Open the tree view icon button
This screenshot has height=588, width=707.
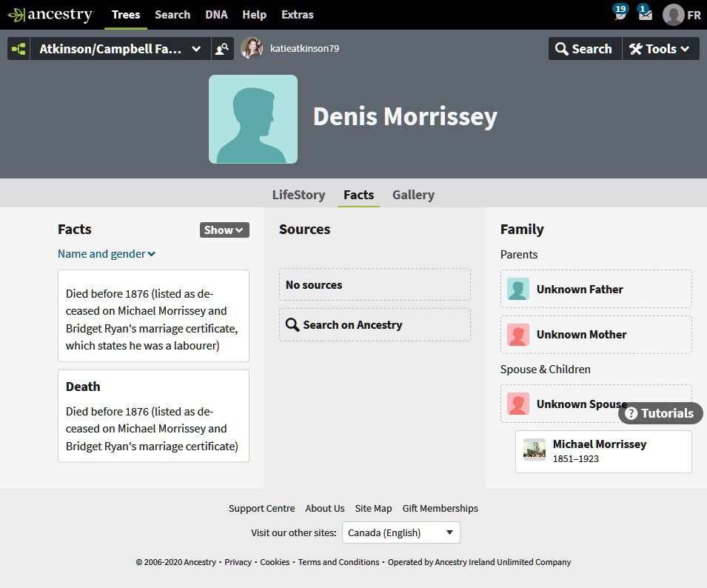pos(19,49)
